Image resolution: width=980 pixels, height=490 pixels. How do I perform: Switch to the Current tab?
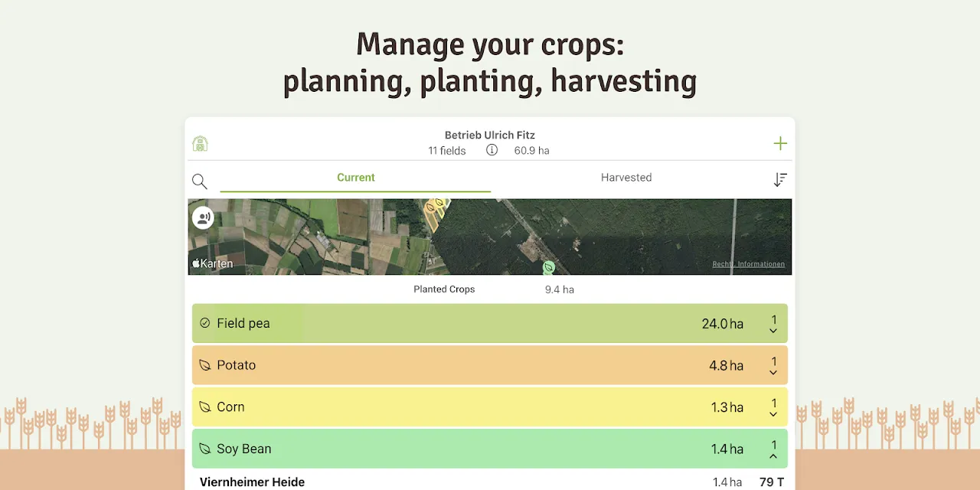(355, 178)
